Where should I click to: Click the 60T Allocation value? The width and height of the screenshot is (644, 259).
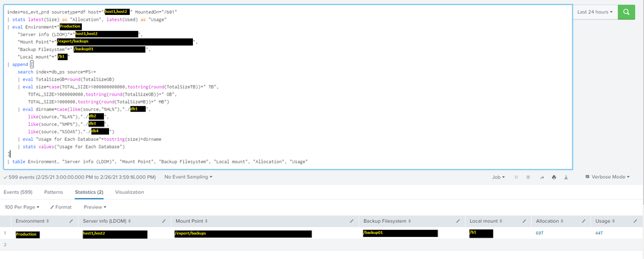[x=539, y=233]
